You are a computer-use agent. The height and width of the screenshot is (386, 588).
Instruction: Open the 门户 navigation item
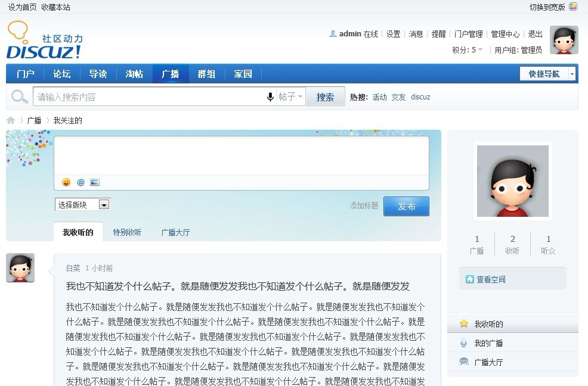point(26,74)
